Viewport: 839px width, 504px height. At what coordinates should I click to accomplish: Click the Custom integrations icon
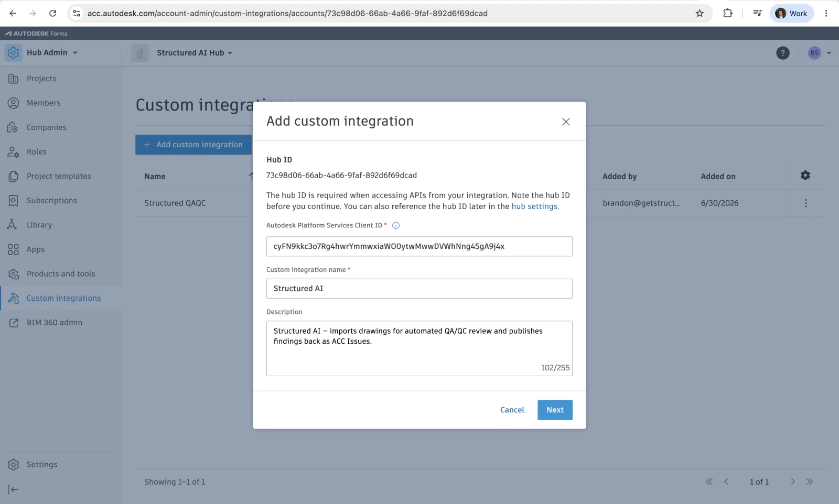(x=13, y=298)
